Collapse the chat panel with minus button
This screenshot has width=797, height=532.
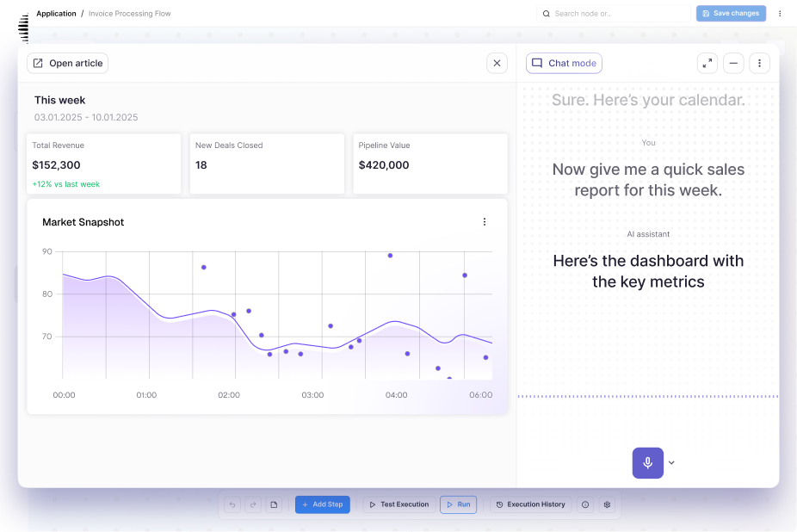tap(733, 63)
